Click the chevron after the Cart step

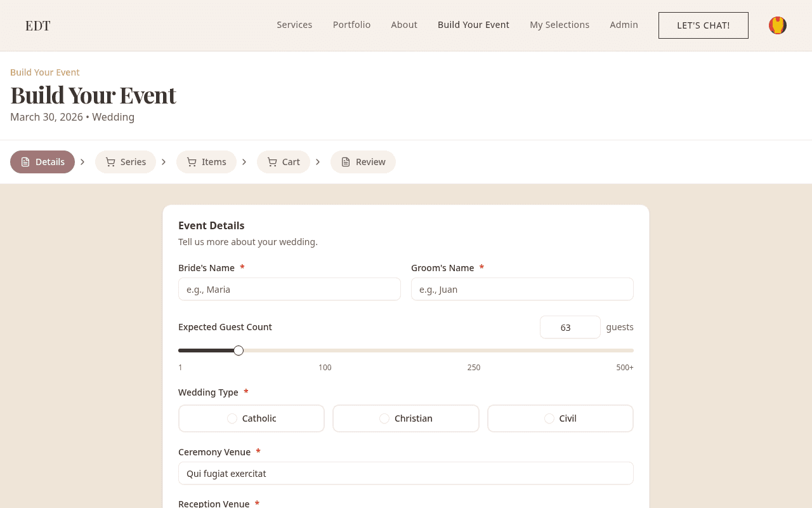point(318,162)
